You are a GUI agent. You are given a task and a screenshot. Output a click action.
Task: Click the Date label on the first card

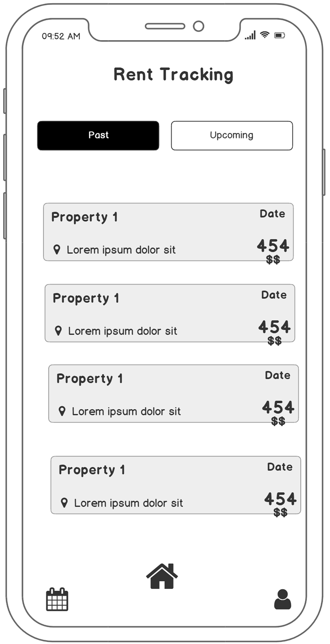click(272, 214)
